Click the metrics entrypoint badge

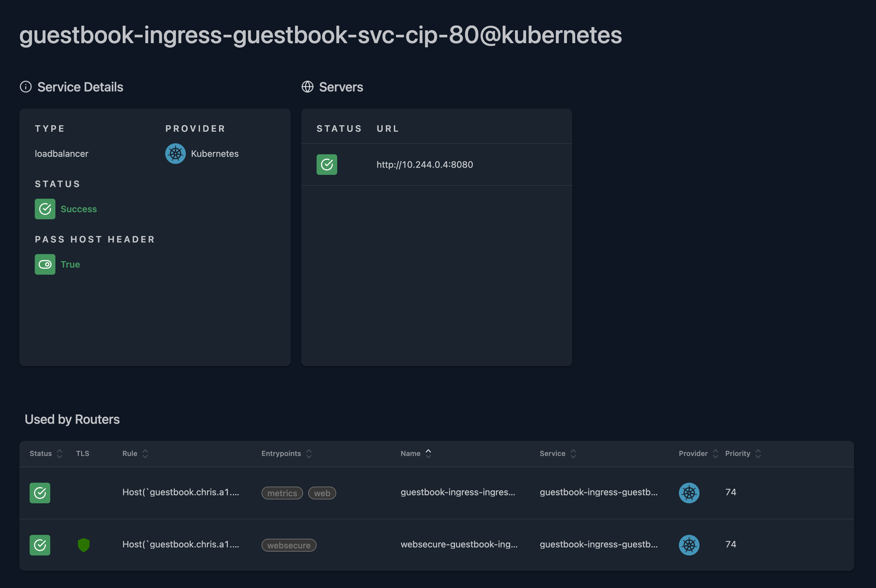tap(282, 493)
